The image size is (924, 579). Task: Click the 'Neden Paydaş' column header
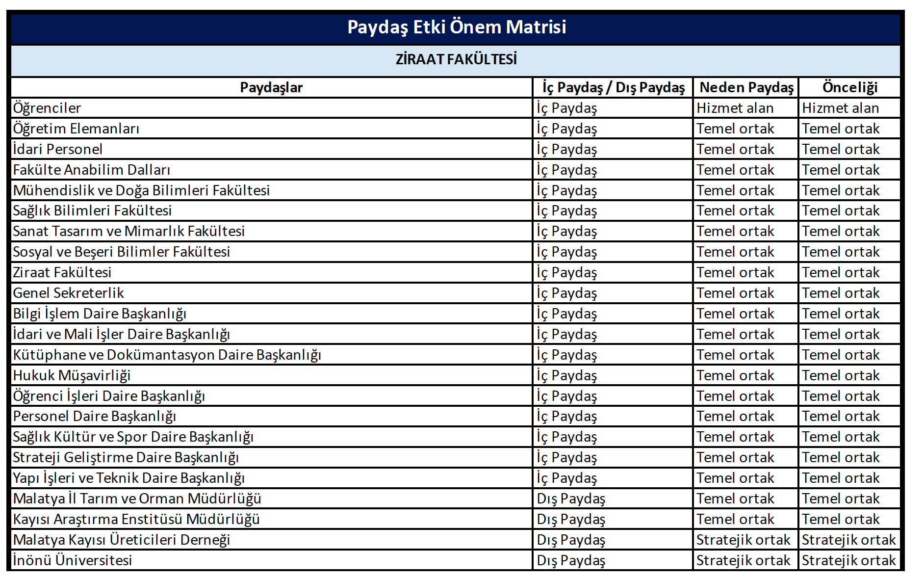[x=746, y=87]
